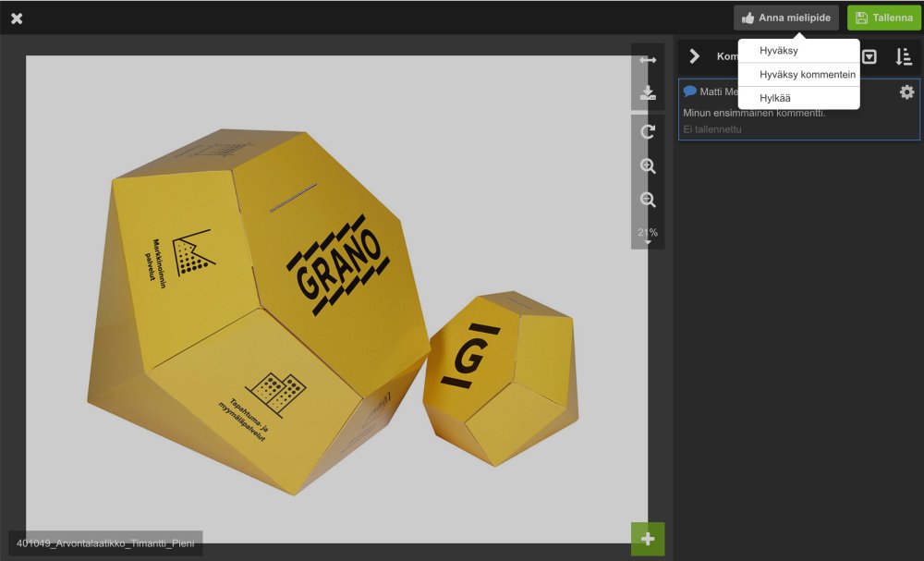Click the green Tallenna save button
924x561 pixels.
pos(884,18)
